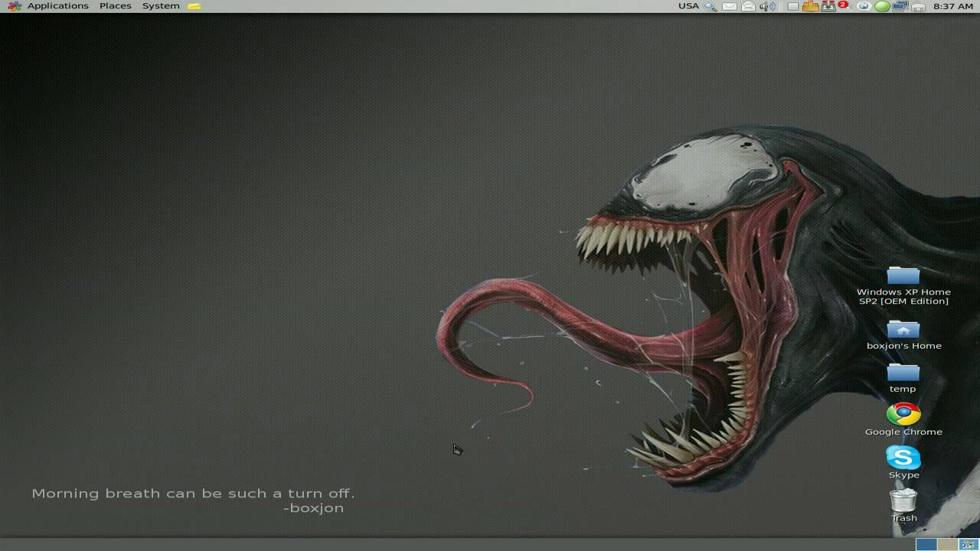
Task: Open the Applications menu
Action: 49,6
